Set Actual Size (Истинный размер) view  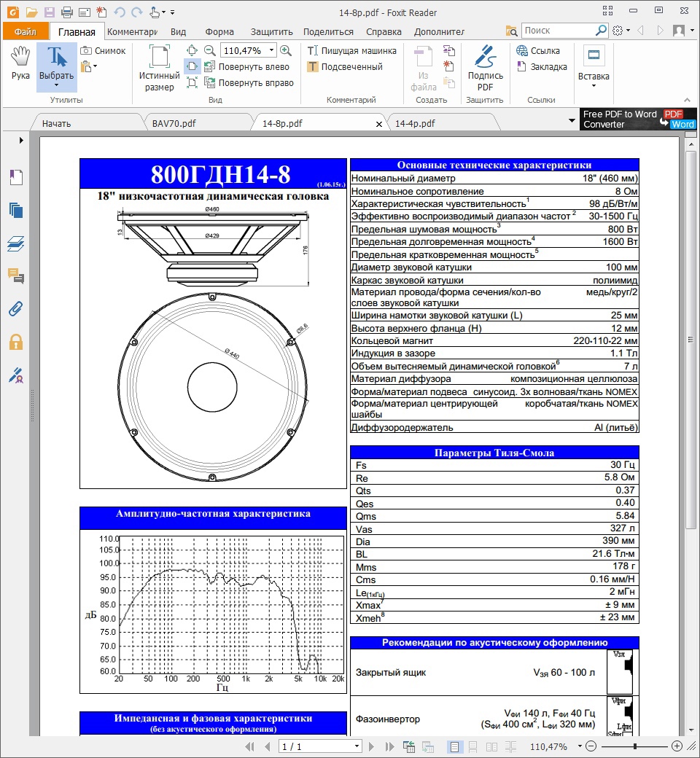click(159, 69)
